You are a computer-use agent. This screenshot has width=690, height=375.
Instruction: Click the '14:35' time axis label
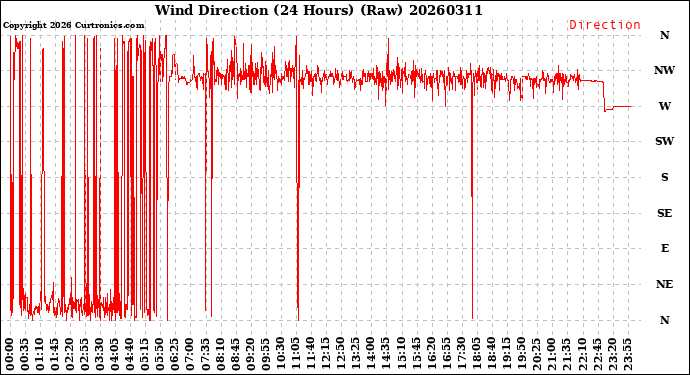click(385, 355)
